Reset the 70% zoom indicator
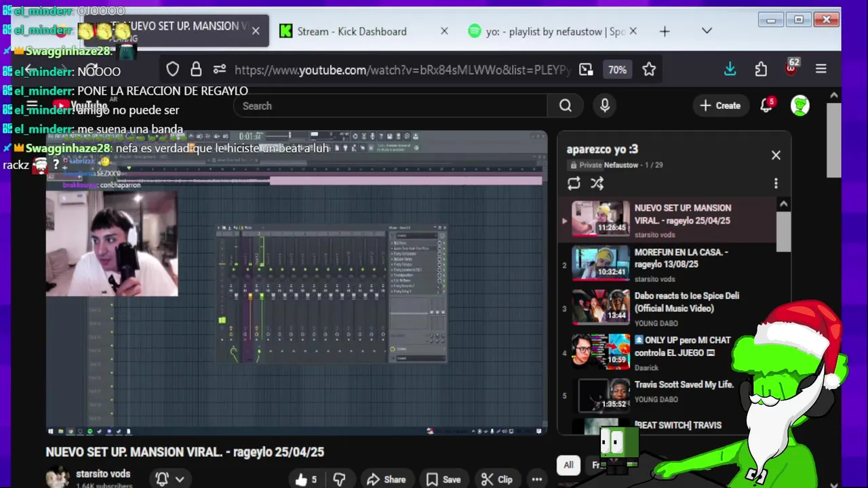Image resolution: width=868 pixels, height=488 pixels. click(x=617, y=70)
